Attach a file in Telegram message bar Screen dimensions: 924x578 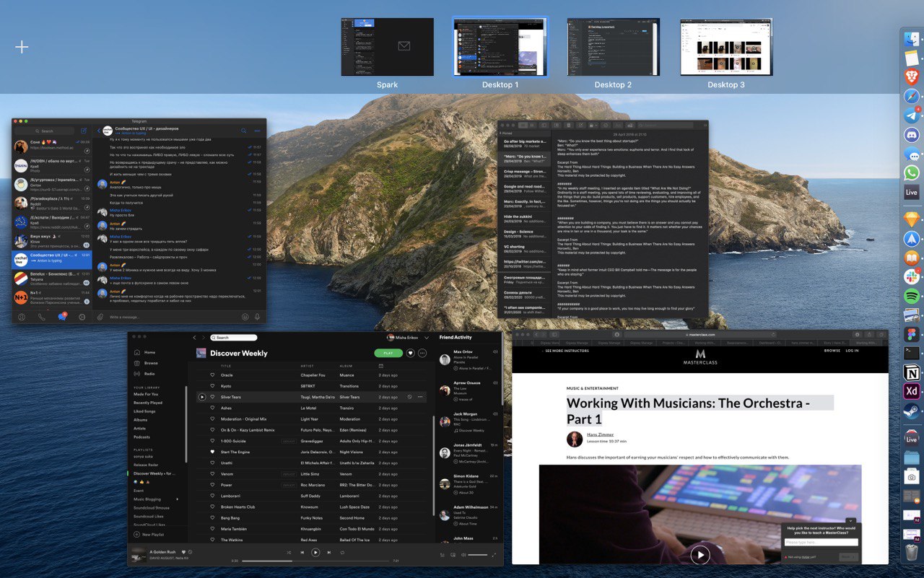[x=100, y=317]
